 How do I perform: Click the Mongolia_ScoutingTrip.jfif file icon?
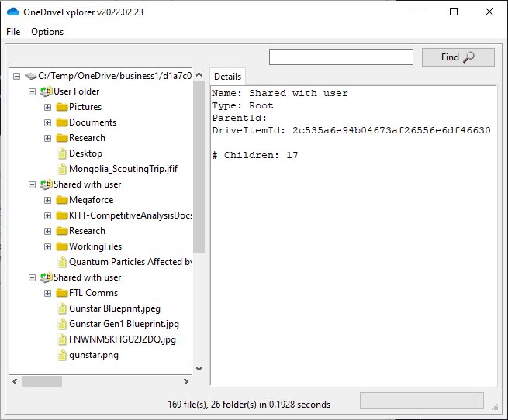[x=62, y=169]
